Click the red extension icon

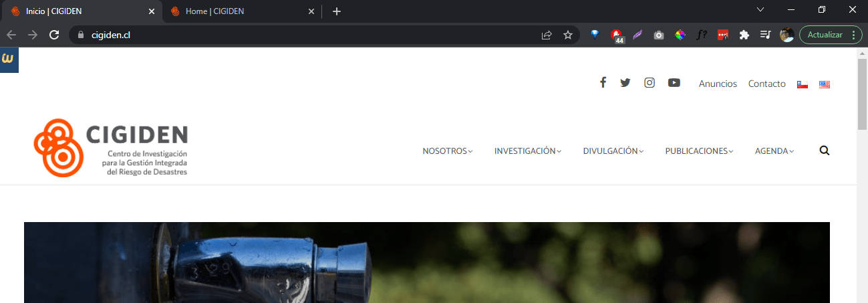pyautogui.click(x=722, y=35)
